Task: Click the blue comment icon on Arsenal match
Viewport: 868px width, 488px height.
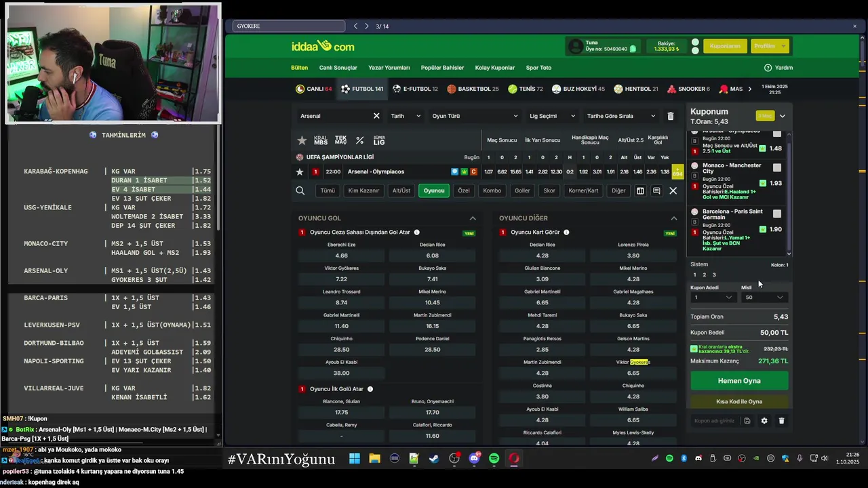Action: click(x=455, y=171)
